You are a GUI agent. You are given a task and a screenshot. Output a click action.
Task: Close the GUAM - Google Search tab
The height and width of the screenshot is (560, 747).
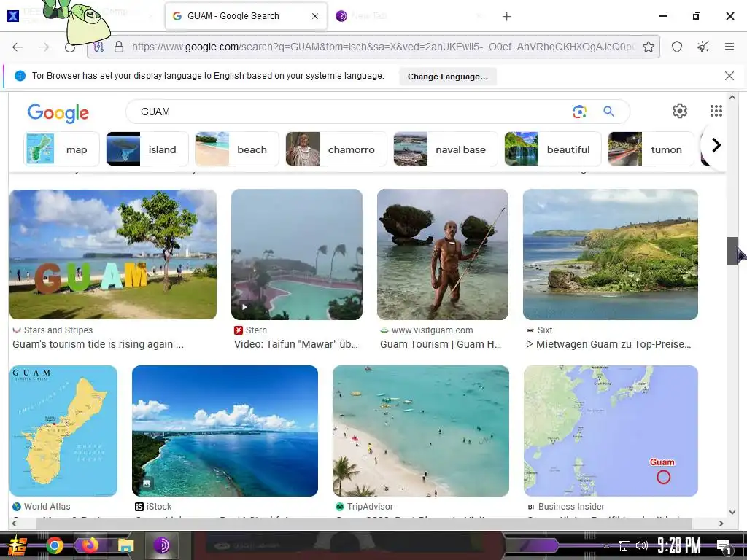point(315,16)
